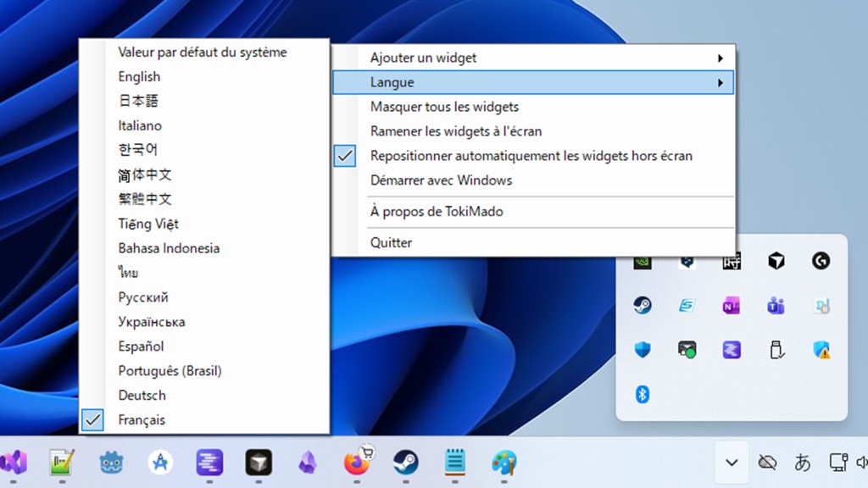Select Ramener les widgets à l'écran
The height and width of the screenshot is (488, 868).
click(533, 131)
